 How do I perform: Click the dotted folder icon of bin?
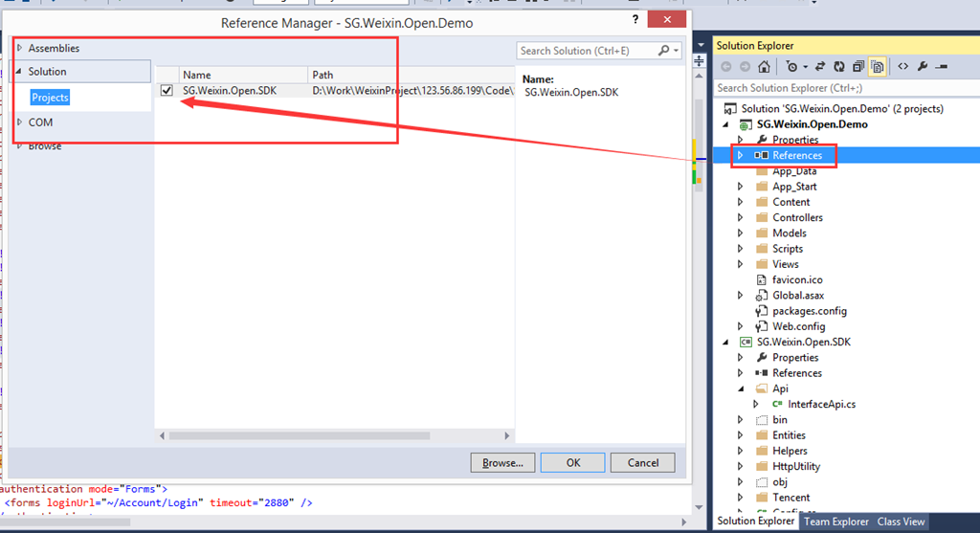[x=761, y=420]
